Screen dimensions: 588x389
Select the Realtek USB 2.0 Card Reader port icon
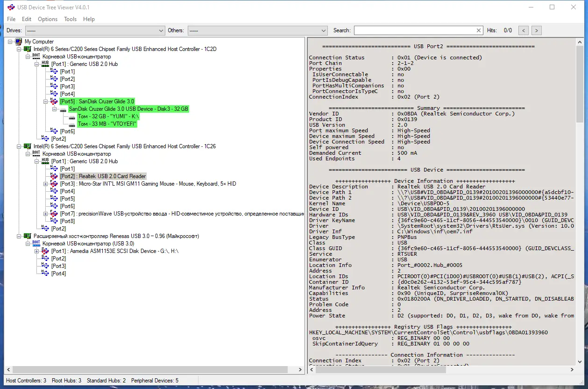(x=54, y=176)
